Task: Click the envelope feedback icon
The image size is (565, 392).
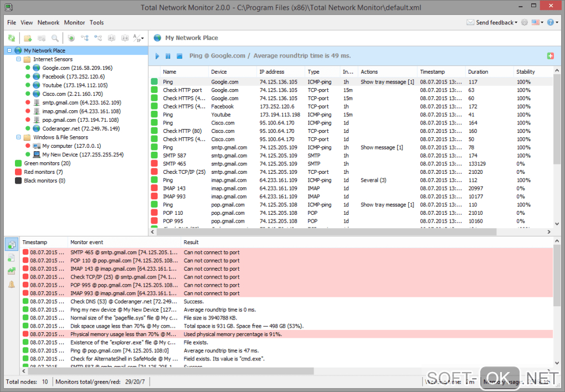Action: pos(470,22)
